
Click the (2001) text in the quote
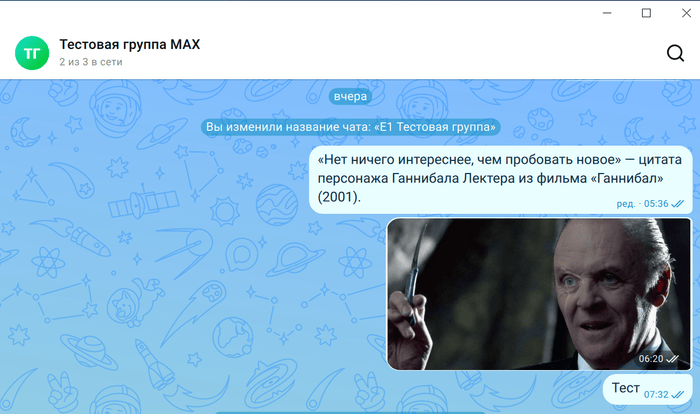coord(339,197)
